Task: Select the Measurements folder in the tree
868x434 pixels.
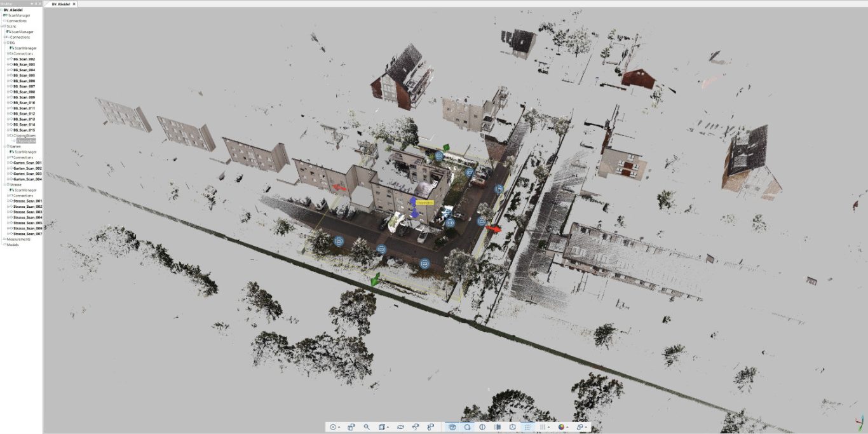Action: [18, 239]
